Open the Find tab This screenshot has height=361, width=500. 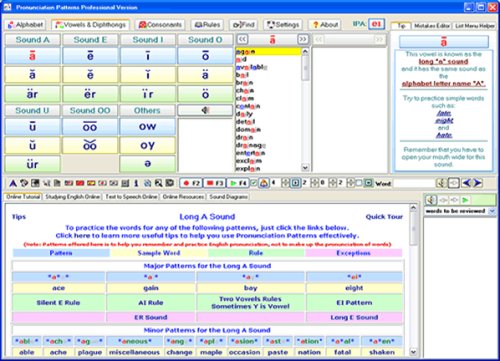243,25
